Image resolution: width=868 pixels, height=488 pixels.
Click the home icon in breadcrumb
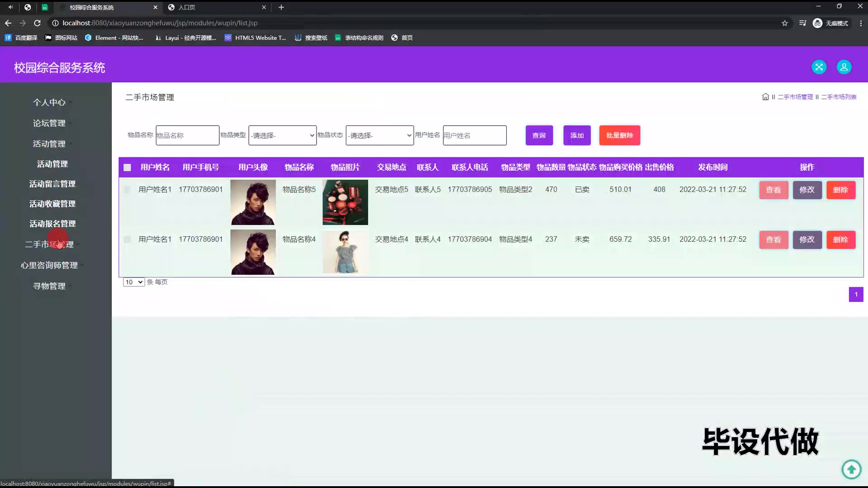(765, 97)
